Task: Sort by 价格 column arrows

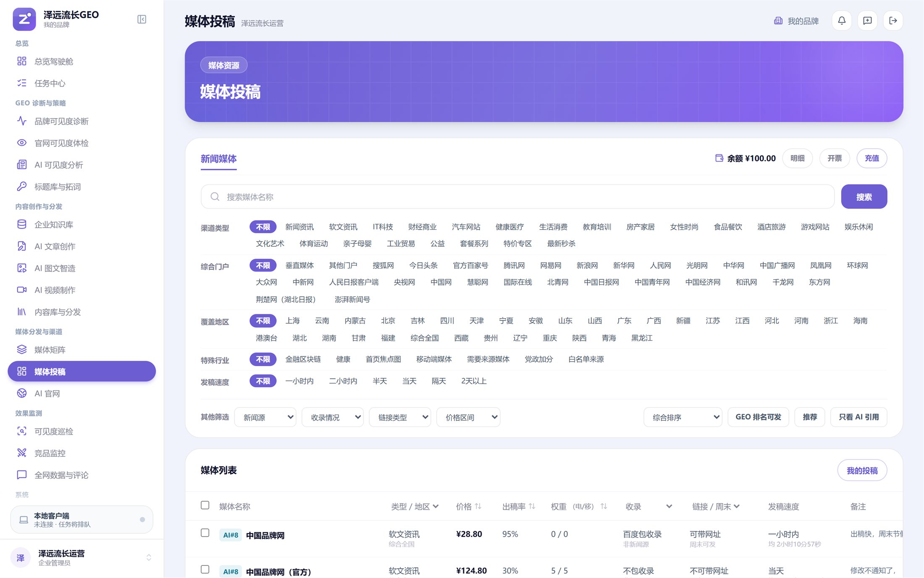Action: [x=478, y=507]
